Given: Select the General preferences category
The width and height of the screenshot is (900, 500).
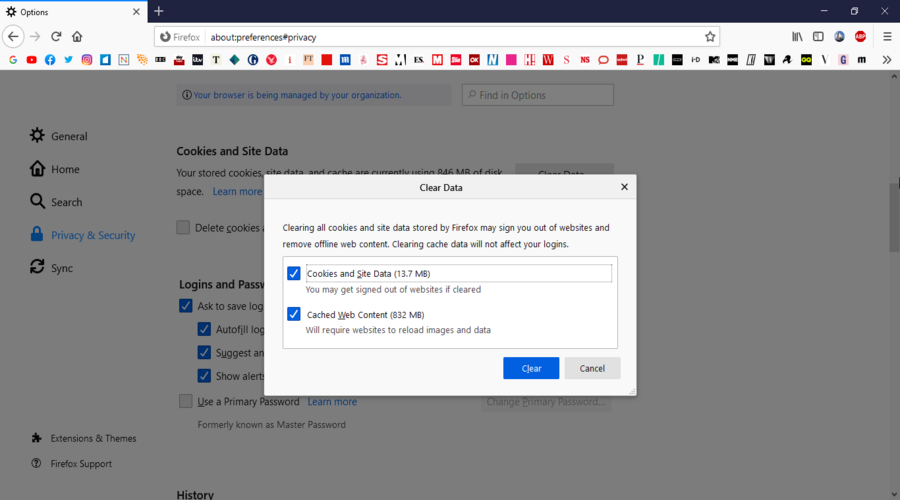Looking at the screenshot, I should [x=69, y=136].
